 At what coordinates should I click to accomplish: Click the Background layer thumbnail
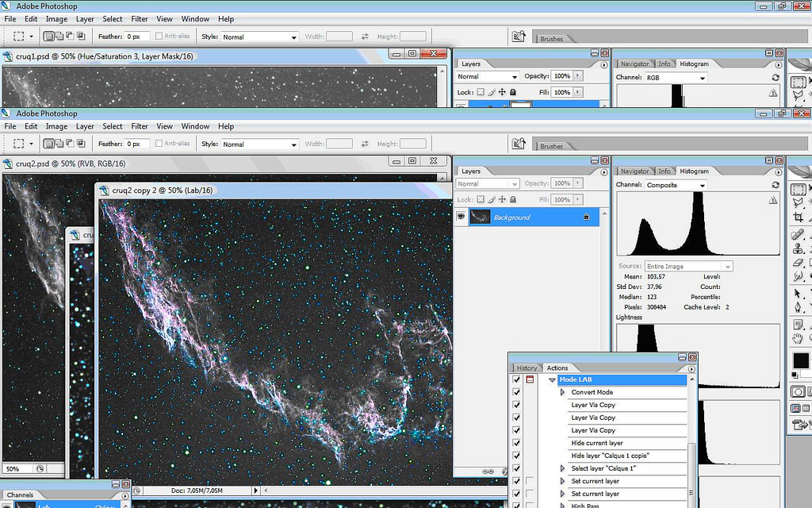point(480,217)
